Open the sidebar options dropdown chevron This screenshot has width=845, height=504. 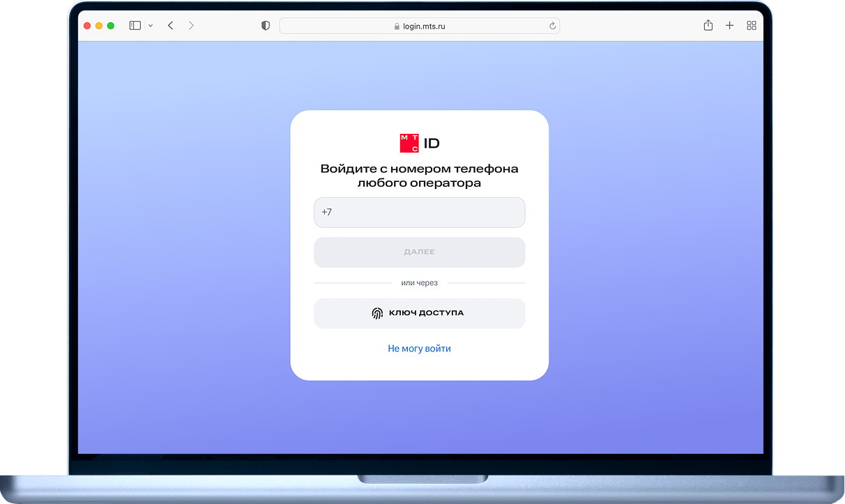tap(151, 26)
